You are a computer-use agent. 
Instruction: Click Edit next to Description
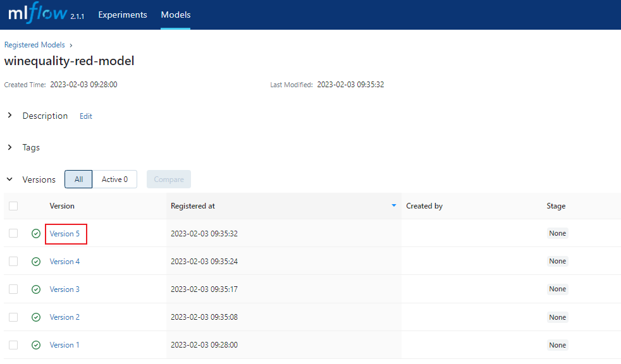click(x=85, y=116)
